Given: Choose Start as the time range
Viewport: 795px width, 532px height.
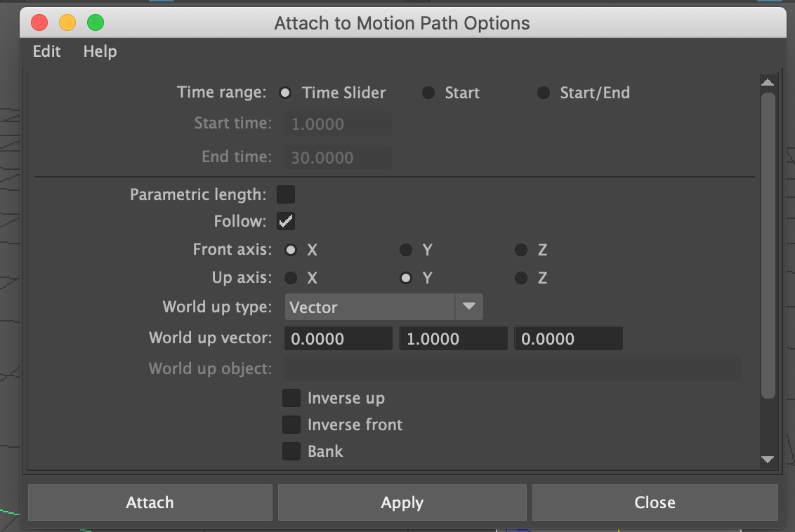Looking at the screenshot, I should point(428,92).
